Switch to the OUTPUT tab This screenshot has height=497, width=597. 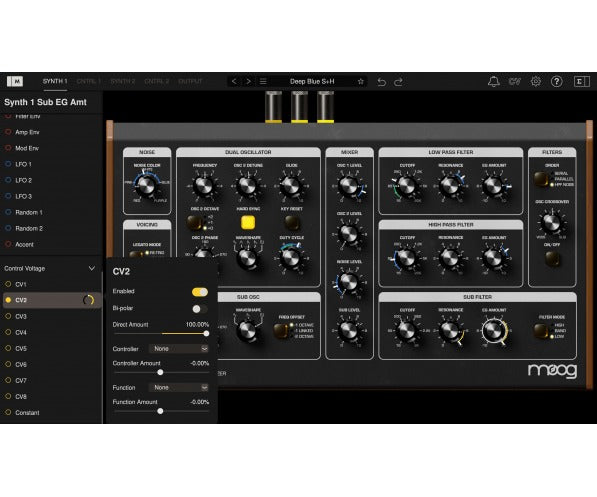pyautogui.click(x=190, y=81)
